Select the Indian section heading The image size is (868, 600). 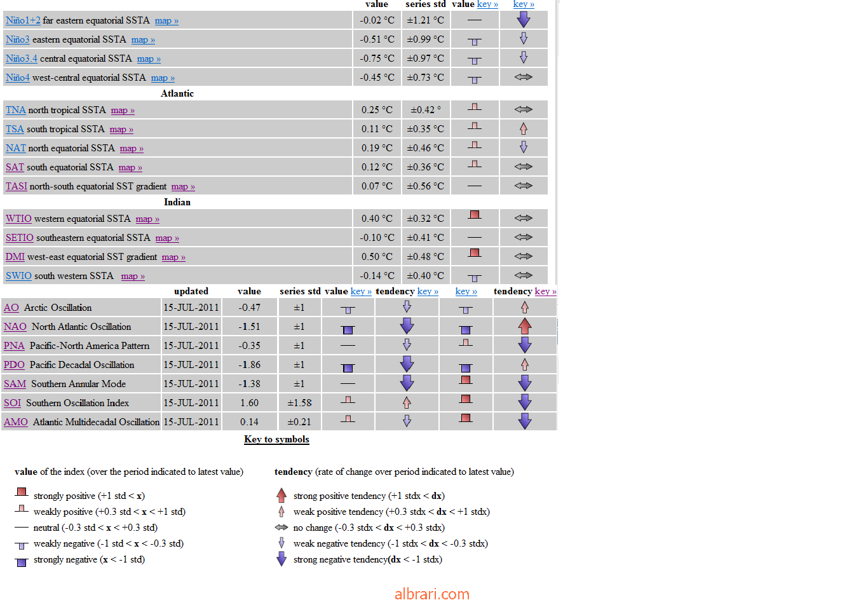coord(177,202)
